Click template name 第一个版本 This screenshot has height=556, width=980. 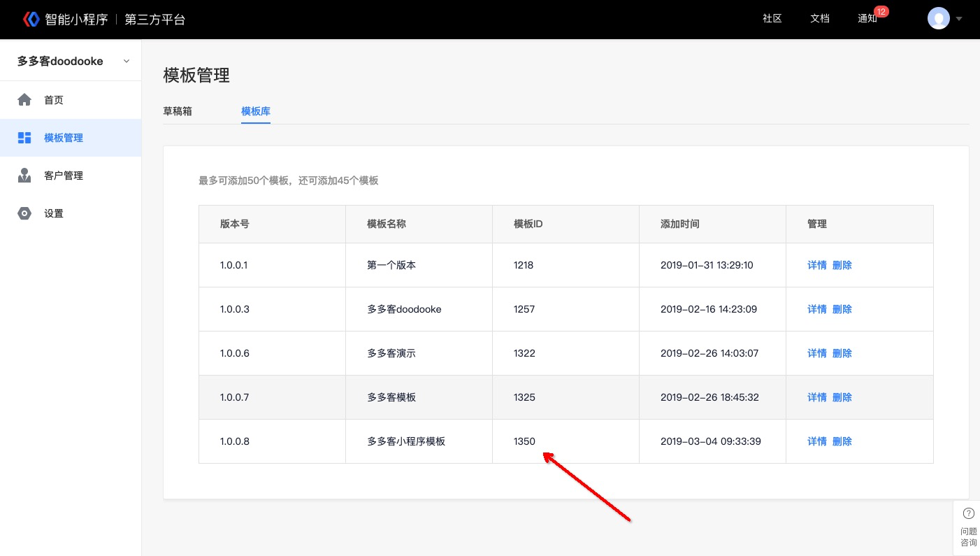click(x=391, y=265)
